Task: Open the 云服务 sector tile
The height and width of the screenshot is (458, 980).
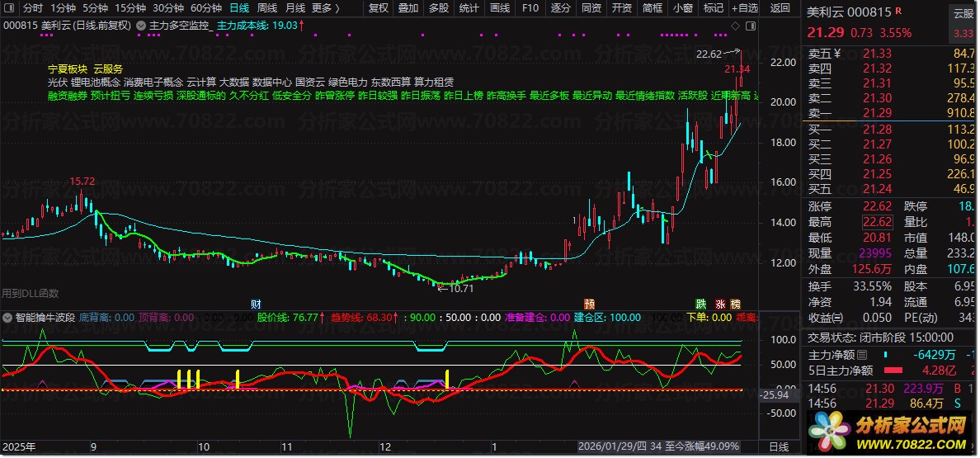Action: [964, 25]
